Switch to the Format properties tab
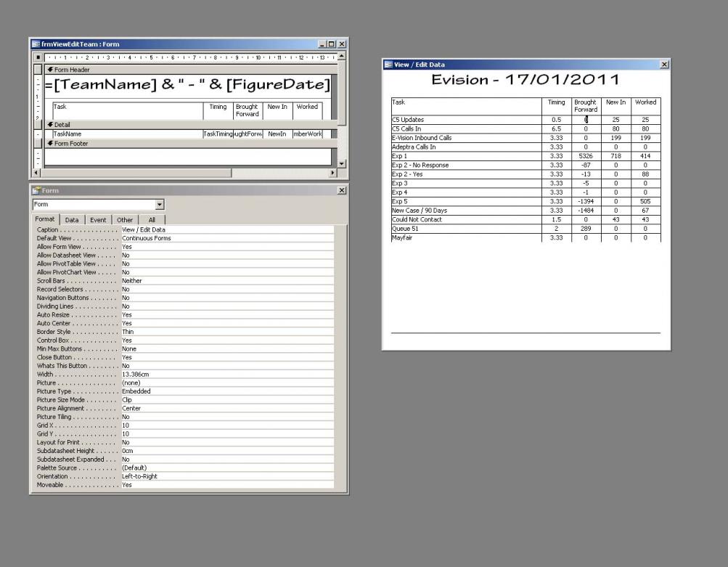This screenshot has width=728, height=567. pyautogui.click(x=45, y=219)
